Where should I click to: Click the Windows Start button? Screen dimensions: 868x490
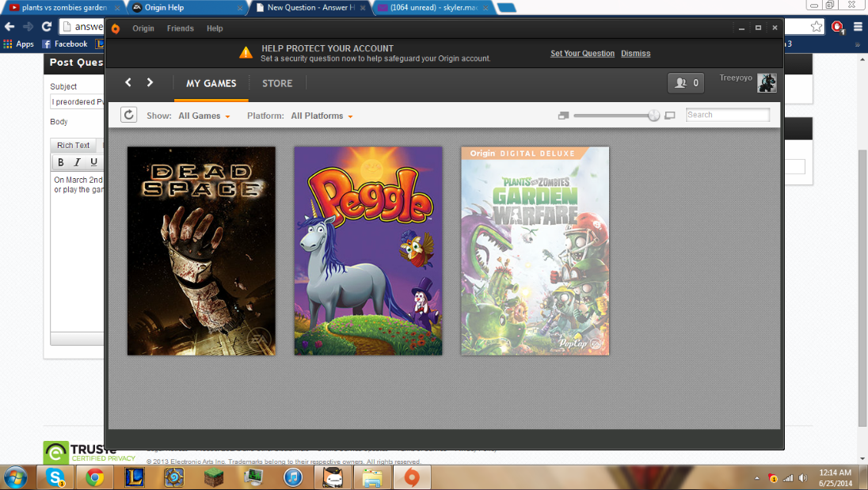click(16, 478)
